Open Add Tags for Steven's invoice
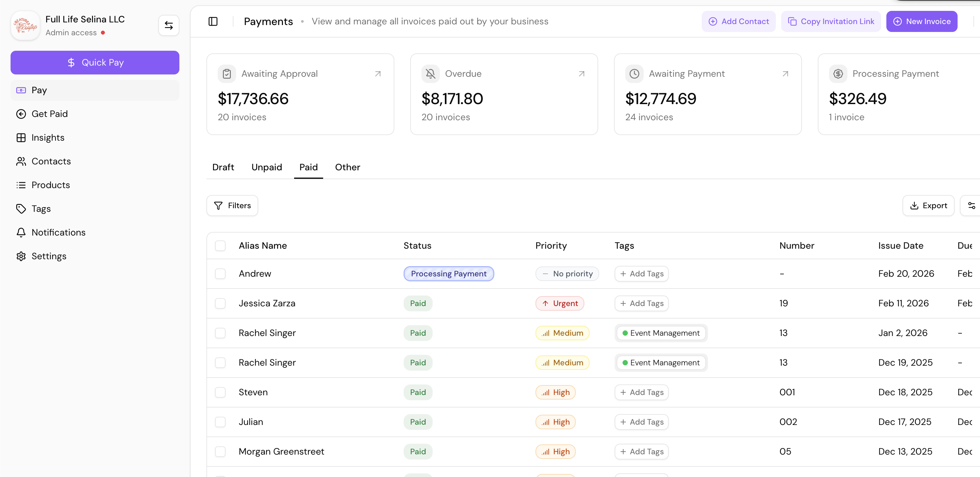The height and width of the screenshot is (477, 980). click(641, 392)
